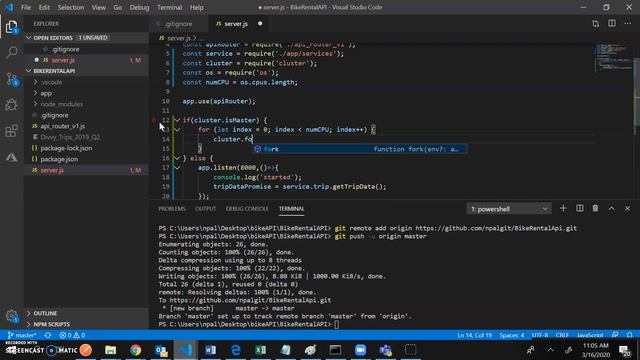Open Microsoft Teams from the taskbar
This screenshot has height=360, width=640.
pyautogui.click(x=385, y=350)
